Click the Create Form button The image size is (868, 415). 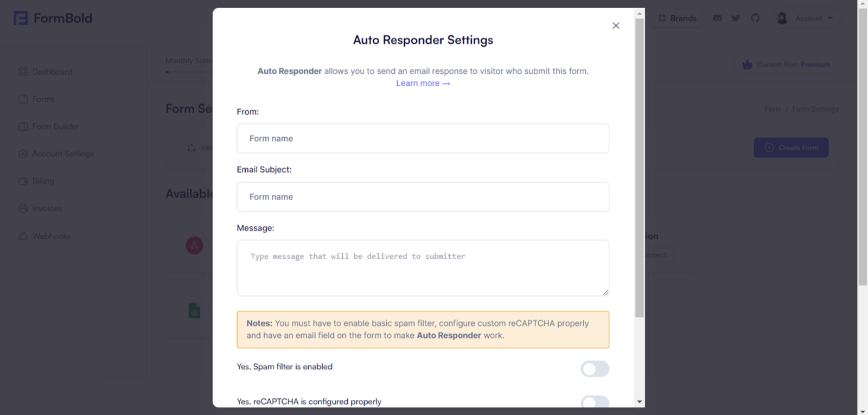791,148
